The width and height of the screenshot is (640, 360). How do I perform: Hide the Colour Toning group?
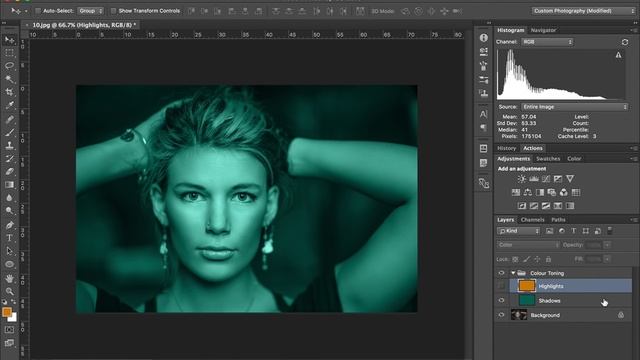(x=501, y=273)
